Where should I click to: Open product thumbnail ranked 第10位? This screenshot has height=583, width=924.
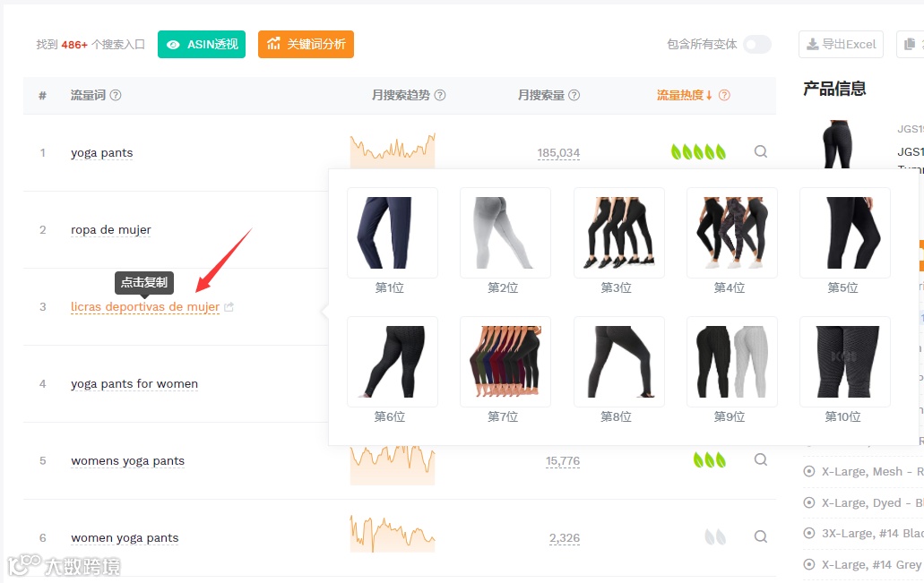845,362
